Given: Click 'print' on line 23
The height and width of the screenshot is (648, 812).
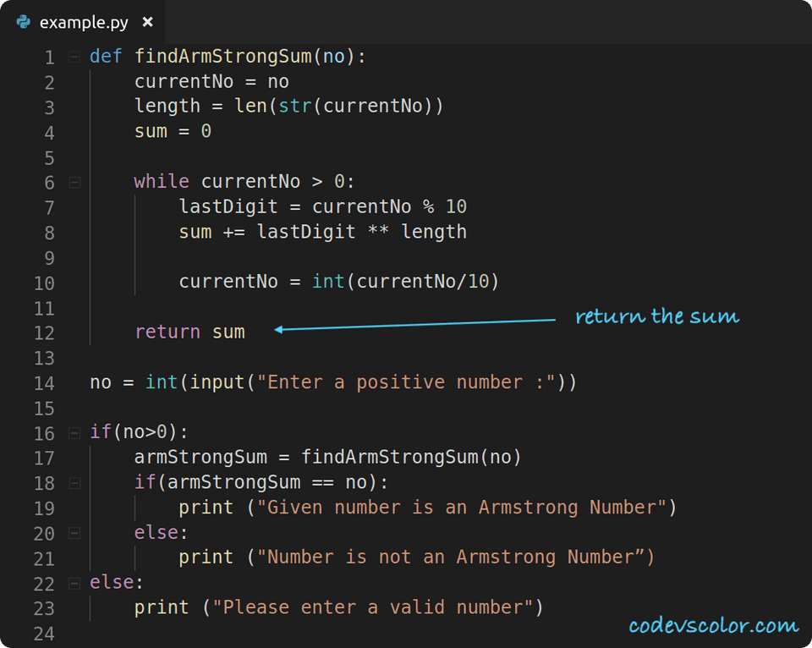Looking at the screenshot, I should click(x=162, y=607).
